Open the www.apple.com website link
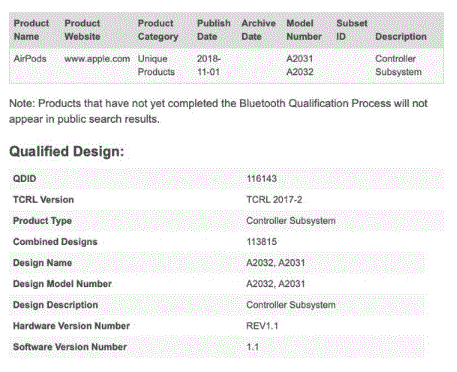This screenshot has width=457, height=372. pyautogui.click(x=97, y=59)
